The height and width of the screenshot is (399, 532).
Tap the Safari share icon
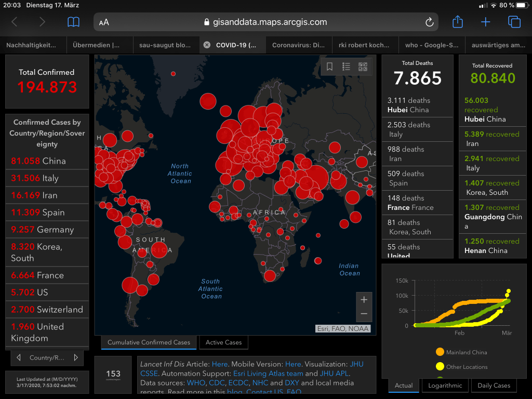(x=457, y=22)
